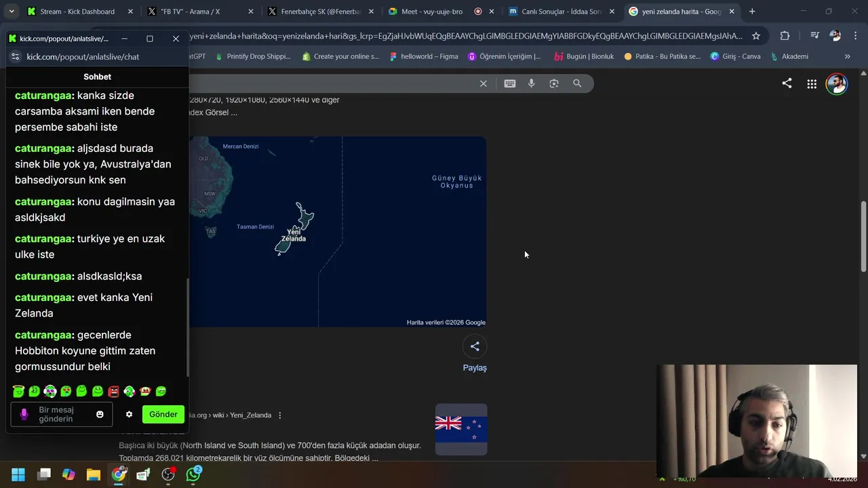Open the on-screen keyboard in Google search

[510, 83]
